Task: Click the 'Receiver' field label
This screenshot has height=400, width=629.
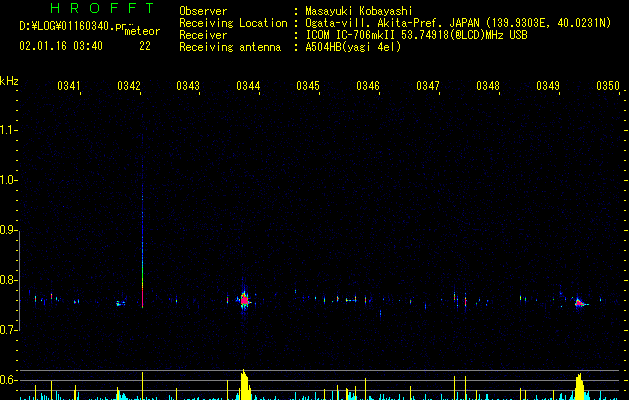Action: pos(203,35)
